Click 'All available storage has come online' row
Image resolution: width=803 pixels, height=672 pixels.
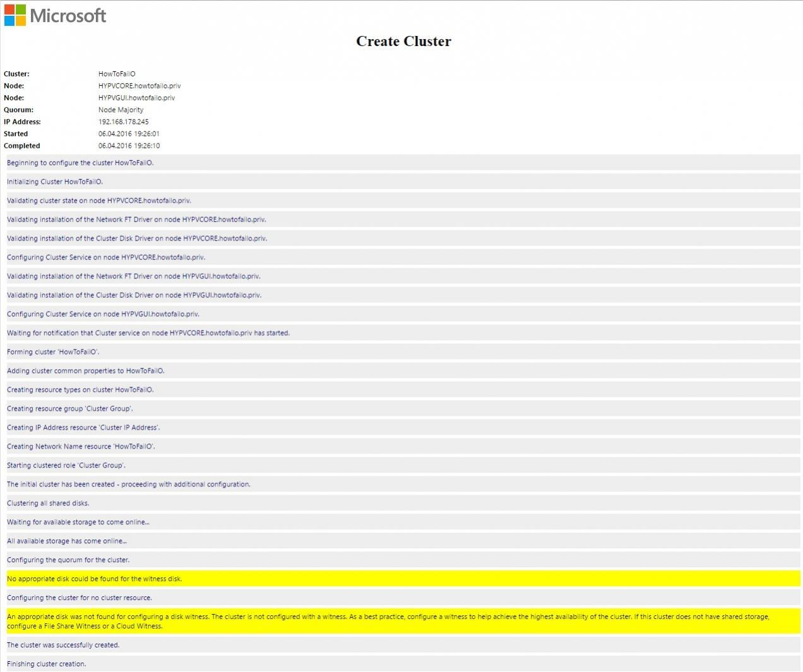click(403, 541)
